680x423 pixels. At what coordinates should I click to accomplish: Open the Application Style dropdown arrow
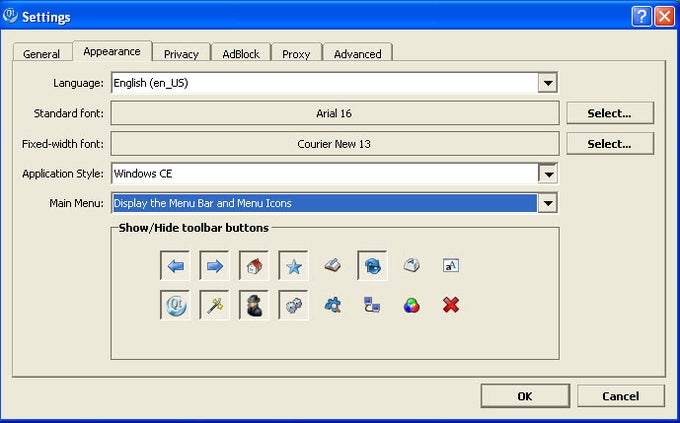pyautogui.click(x=548, y=174)
